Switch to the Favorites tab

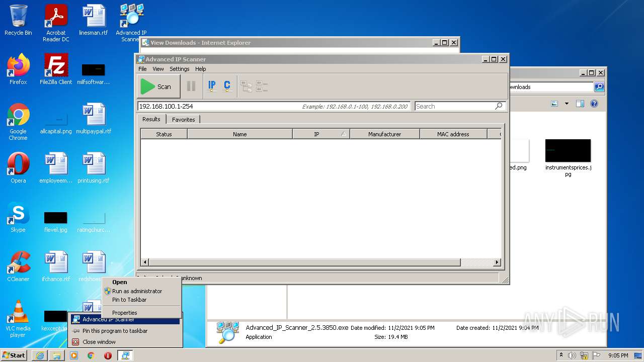tap(183, 120)
